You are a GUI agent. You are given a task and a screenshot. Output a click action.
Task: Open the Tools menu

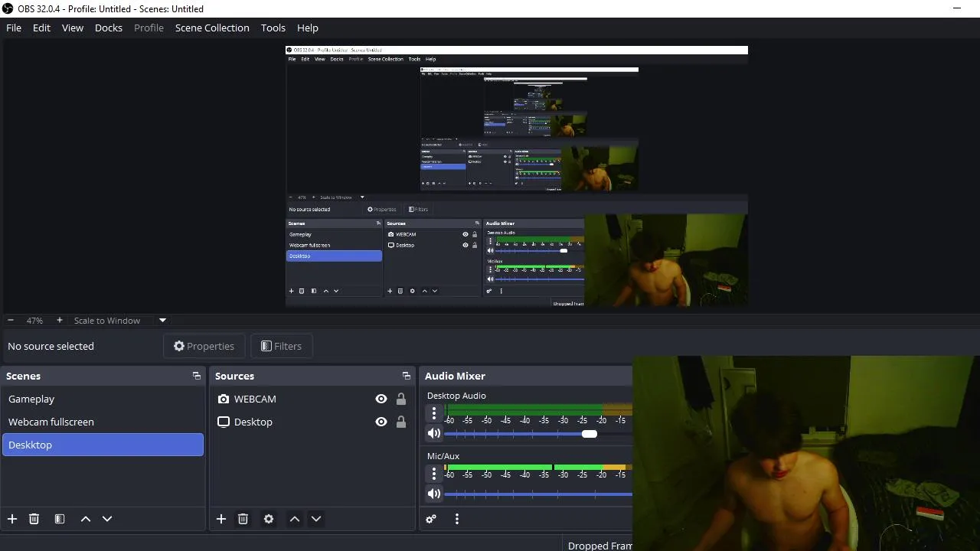tap(273, 28)
